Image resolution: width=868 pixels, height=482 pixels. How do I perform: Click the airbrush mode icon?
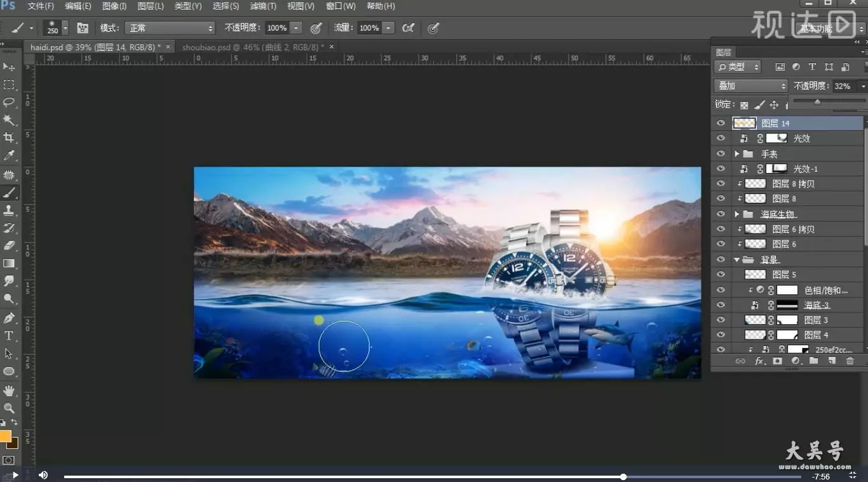click(x=409, y=28)
